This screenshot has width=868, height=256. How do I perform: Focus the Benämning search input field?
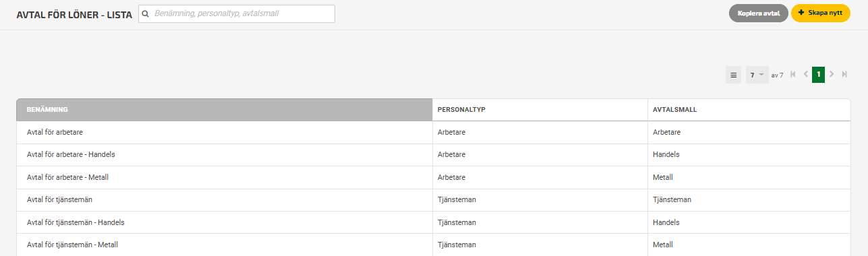coord(237,13)
